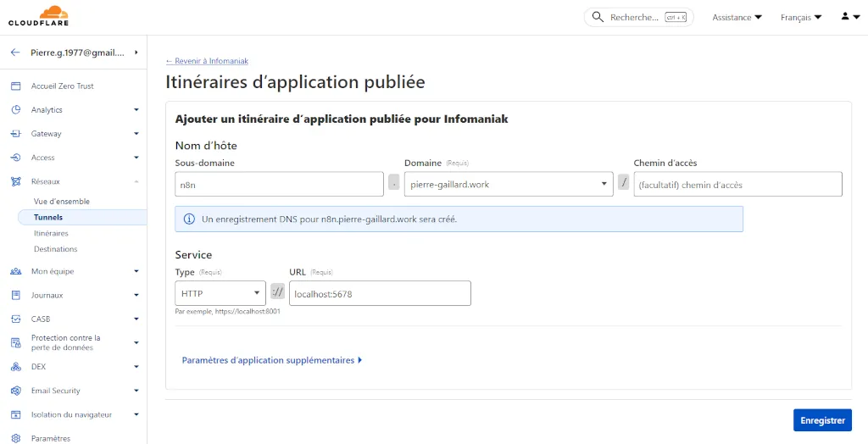868x444 pixels.
Task: Click the Gateway sidebar icon
Action: tap(16, 134)
